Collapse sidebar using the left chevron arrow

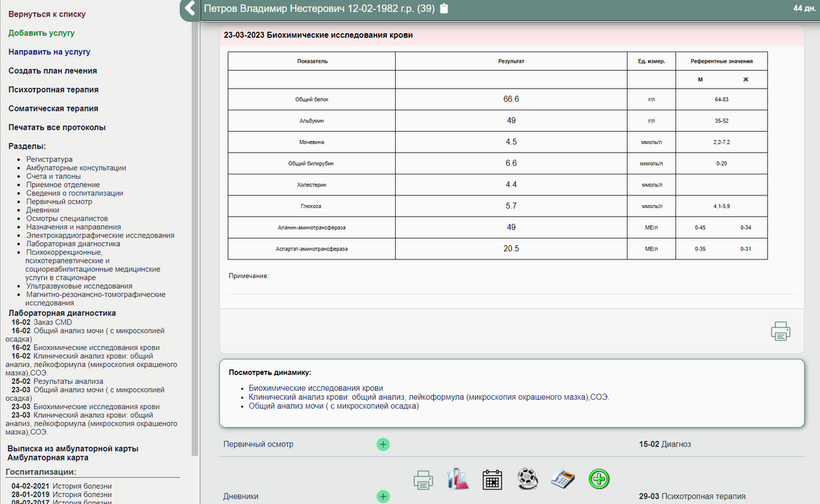click(189, 9)
